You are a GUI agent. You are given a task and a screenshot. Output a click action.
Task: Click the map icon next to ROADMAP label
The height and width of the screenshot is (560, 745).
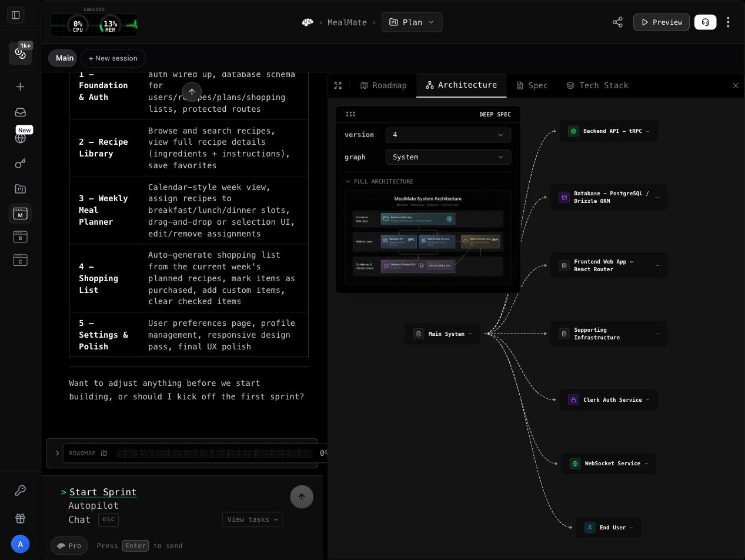point(104,453)
